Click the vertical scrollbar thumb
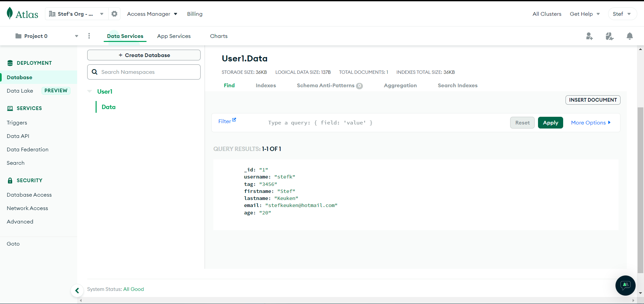The height and width of the screenshot is (304, 644). (640, 190)
